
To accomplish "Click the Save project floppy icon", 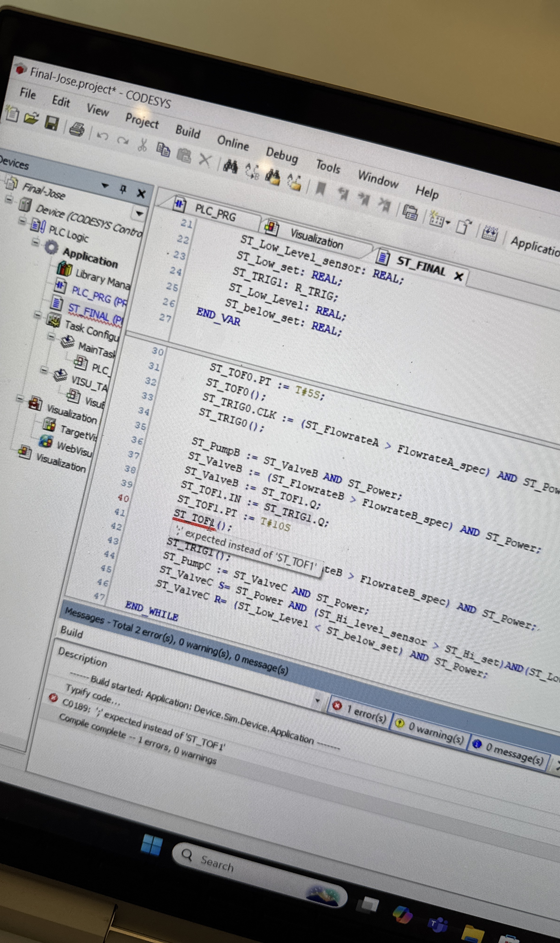I will click(52, 123).
